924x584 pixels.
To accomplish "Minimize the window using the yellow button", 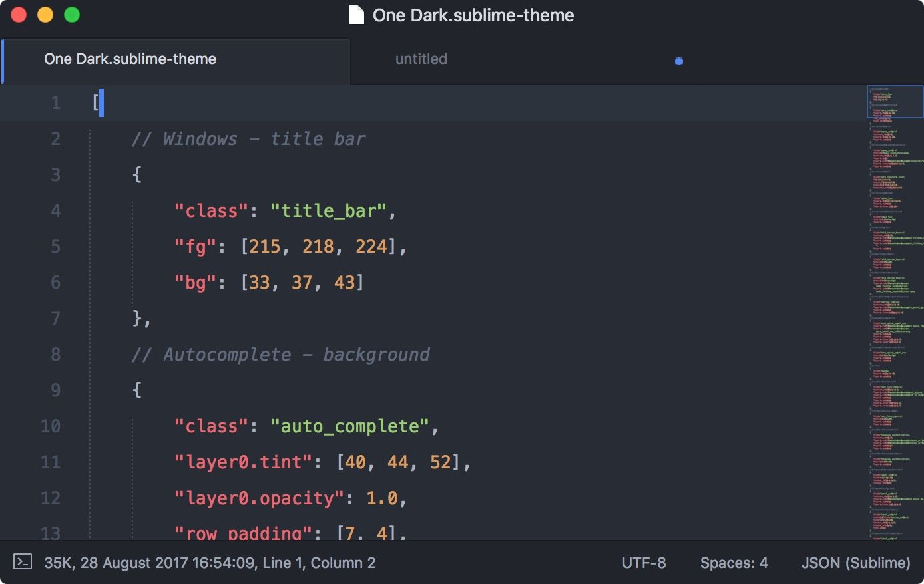I will point(45,15).
